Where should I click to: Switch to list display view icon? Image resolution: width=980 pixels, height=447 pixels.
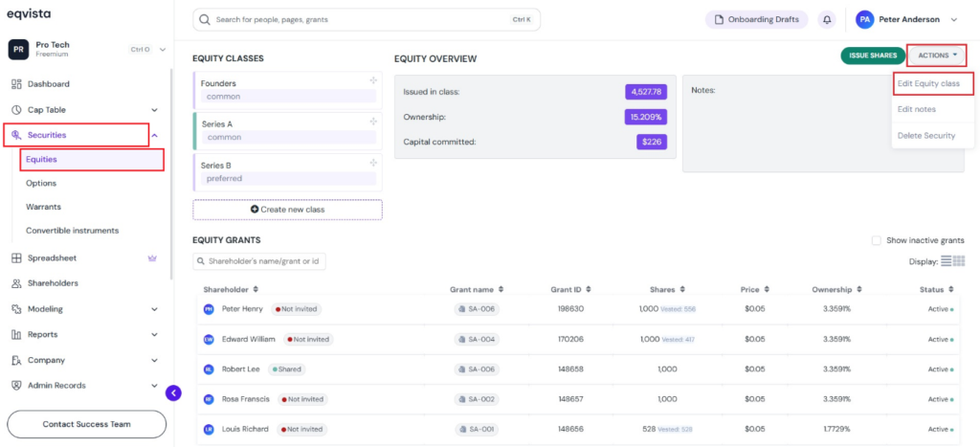947,260
